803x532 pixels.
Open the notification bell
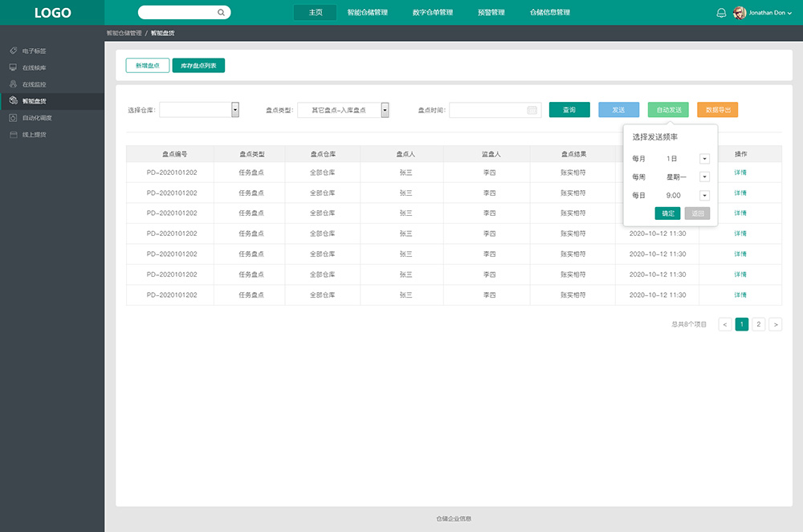(721, 13)
